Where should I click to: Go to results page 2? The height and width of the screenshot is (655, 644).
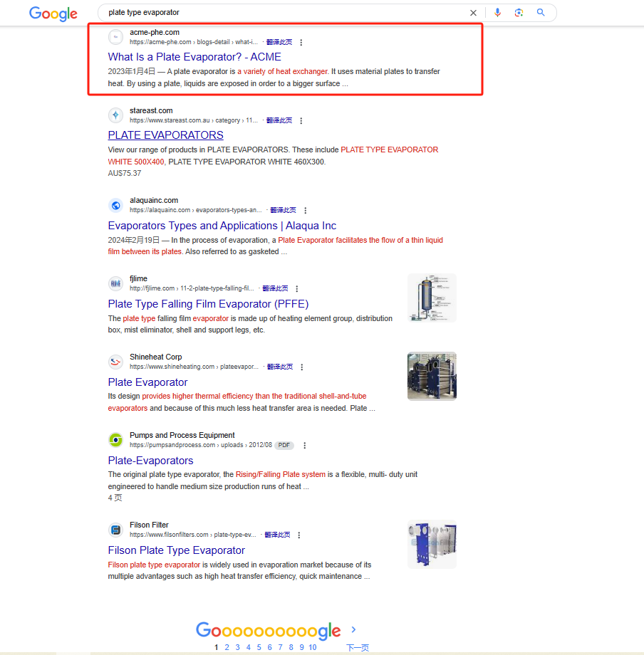pos(227,647)
